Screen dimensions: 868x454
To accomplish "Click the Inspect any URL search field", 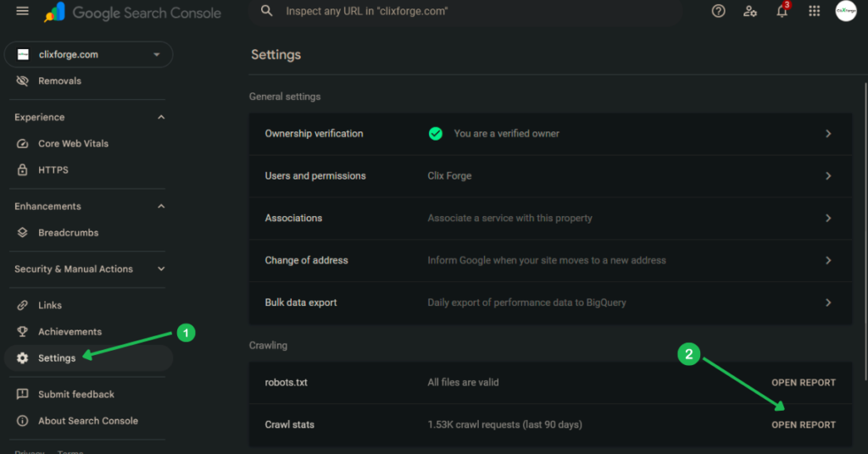I will (465, 11).
